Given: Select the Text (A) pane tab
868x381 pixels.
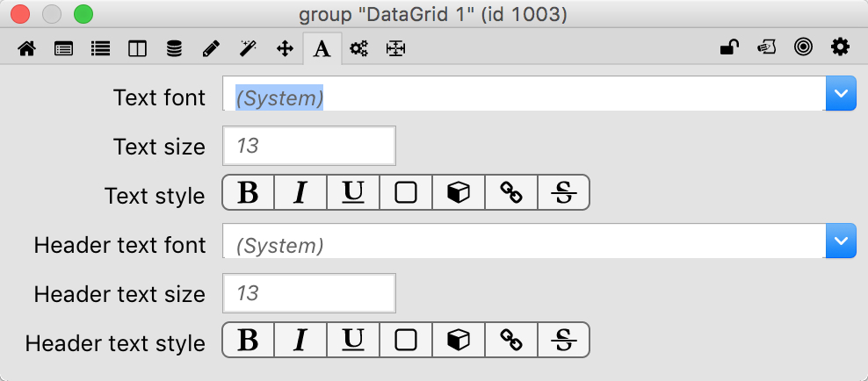Looking at the screenshot, I should tap(322, 48).
